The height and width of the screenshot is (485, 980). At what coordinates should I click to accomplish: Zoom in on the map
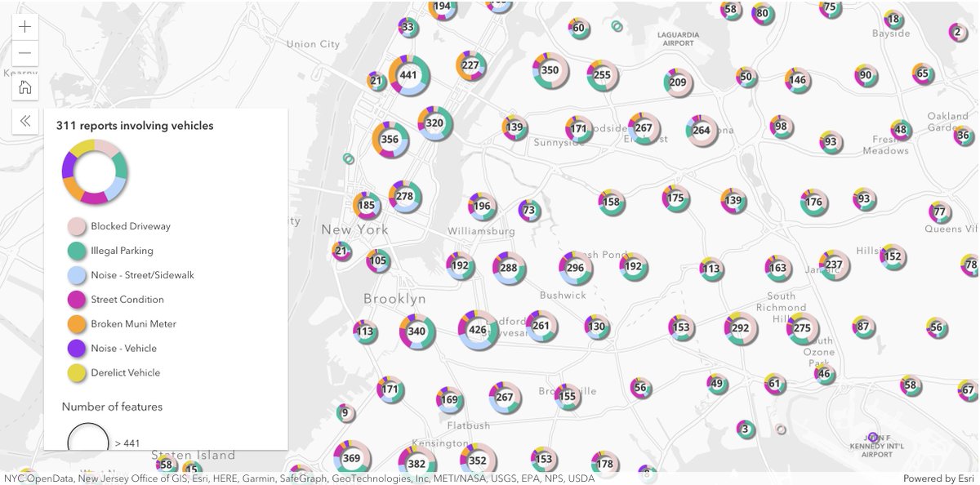pos(25,26)
